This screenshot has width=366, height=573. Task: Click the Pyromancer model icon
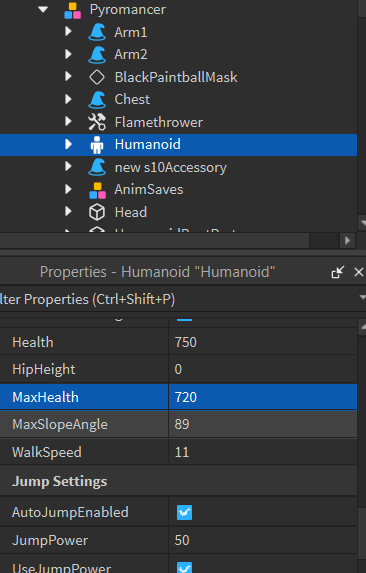point(72,10)
